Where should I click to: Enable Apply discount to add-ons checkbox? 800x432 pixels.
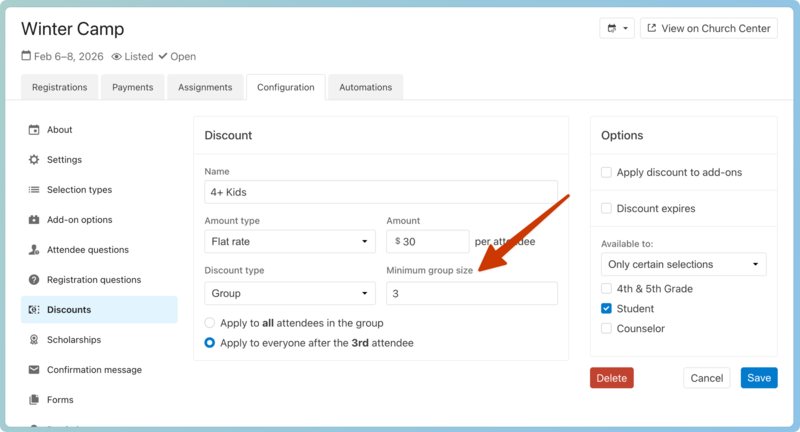(x=606, y=172)
